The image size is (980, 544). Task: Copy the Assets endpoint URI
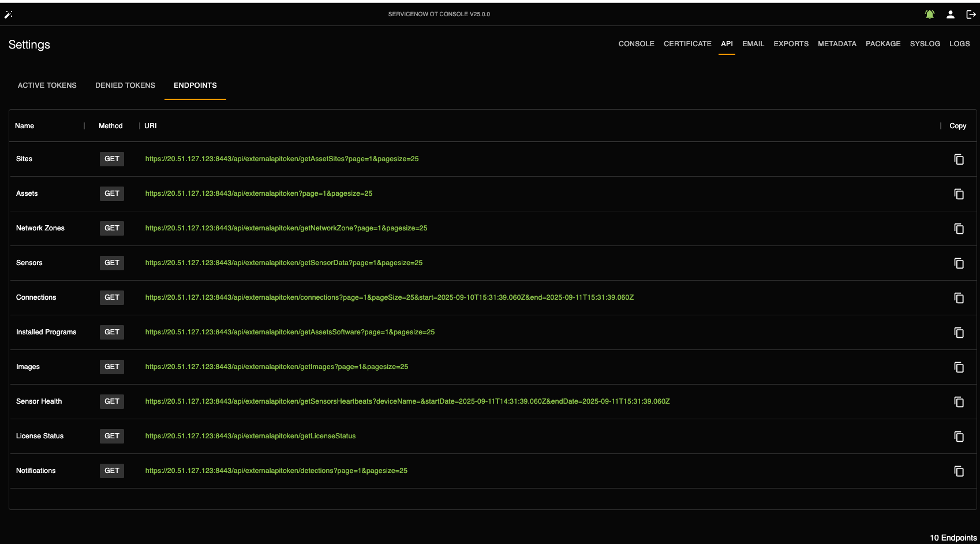tap(959, 194)
